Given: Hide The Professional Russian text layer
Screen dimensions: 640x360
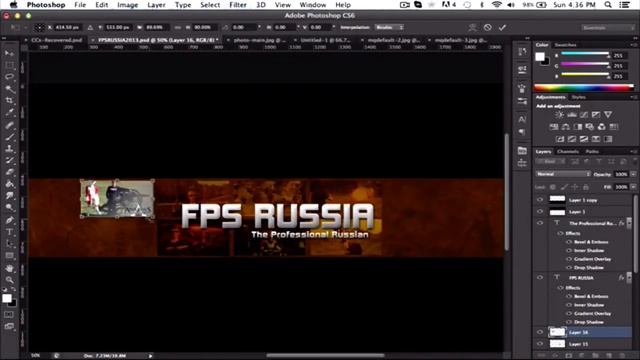Looking at the screenshot, I should click(540, 223).
